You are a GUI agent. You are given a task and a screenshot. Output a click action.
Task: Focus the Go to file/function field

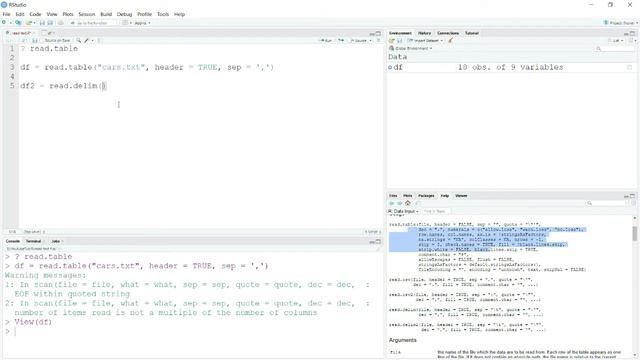coord(92,23)
